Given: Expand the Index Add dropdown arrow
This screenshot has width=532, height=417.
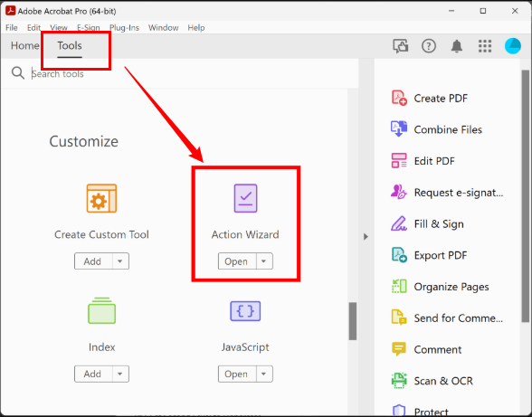Looking at the screenshot, I should (120, 374).
